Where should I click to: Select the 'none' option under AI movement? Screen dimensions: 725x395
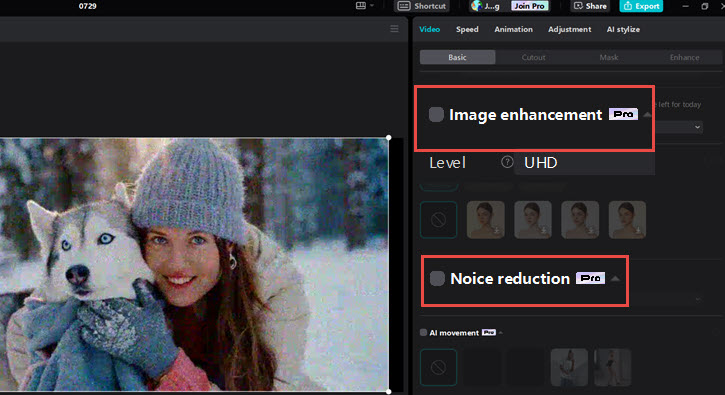[x=438, y=367]
